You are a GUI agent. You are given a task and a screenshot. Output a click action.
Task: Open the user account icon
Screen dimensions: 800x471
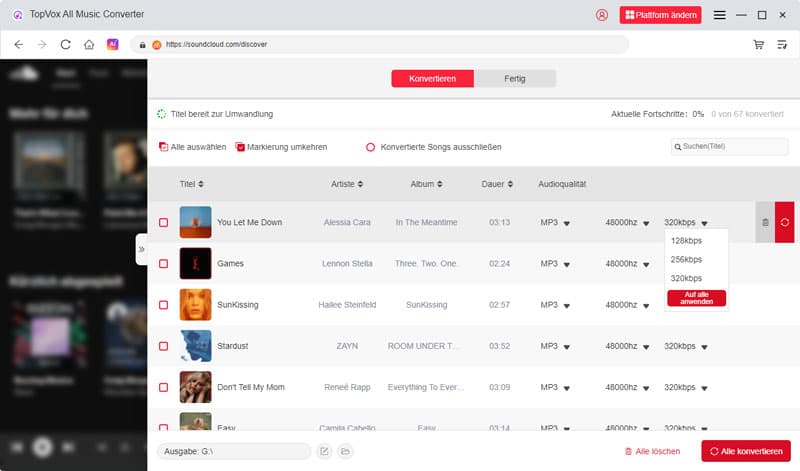coord(601,15)
